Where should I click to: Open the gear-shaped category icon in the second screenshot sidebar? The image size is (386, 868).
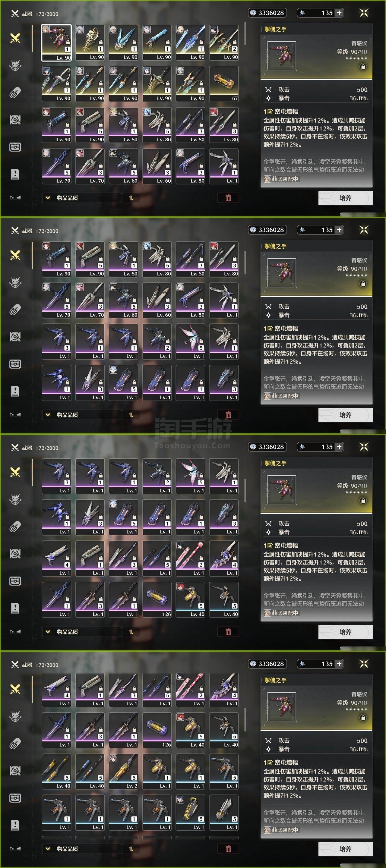coord(15,337)
